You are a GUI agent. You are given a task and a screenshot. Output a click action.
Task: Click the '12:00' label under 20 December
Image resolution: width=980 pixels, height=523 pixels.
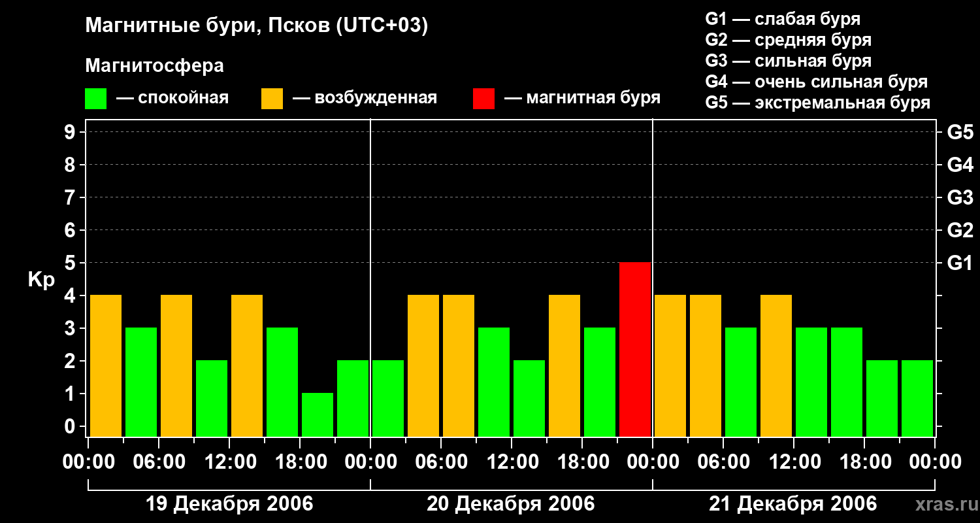point(512,462)
